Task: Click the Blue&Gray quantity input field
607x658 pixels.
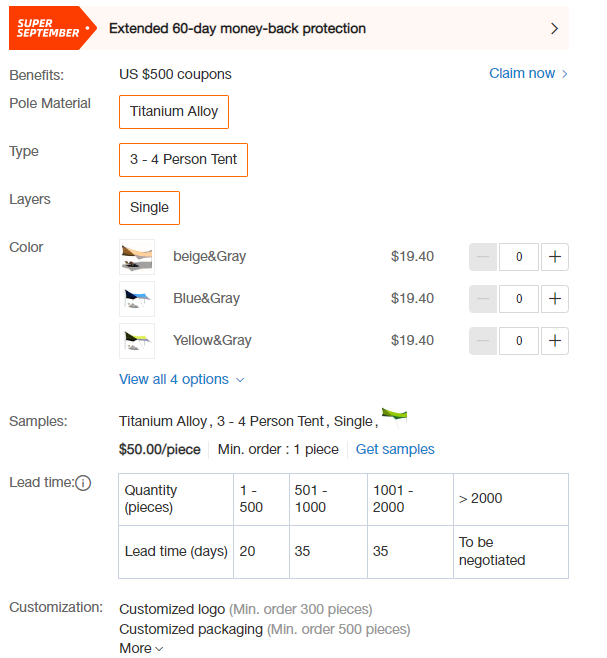Action: [x=519, y=298]
